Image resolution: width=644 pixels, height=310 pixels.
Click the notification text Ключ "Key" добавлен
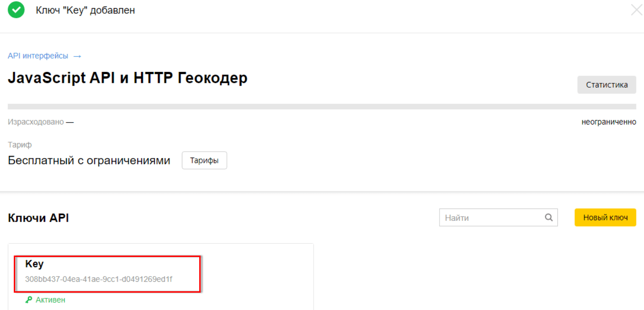[x=85, y=10]
